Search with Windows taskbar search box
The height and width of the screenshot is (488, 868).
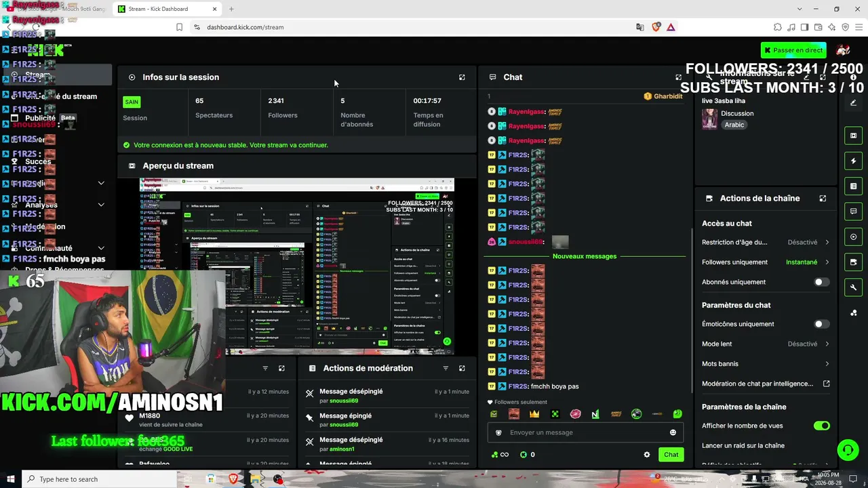click(x=100, y=479)
